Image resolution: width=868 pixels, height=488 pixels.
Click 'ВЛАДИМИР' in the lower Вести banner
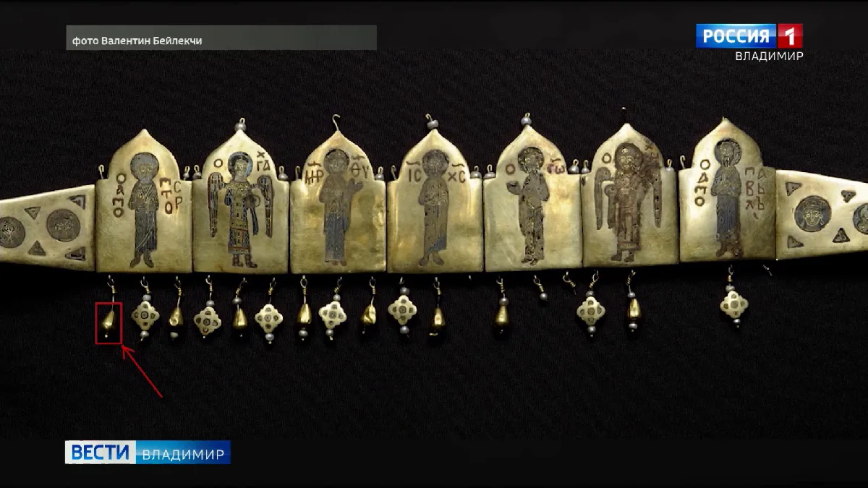tap(183, 454)
